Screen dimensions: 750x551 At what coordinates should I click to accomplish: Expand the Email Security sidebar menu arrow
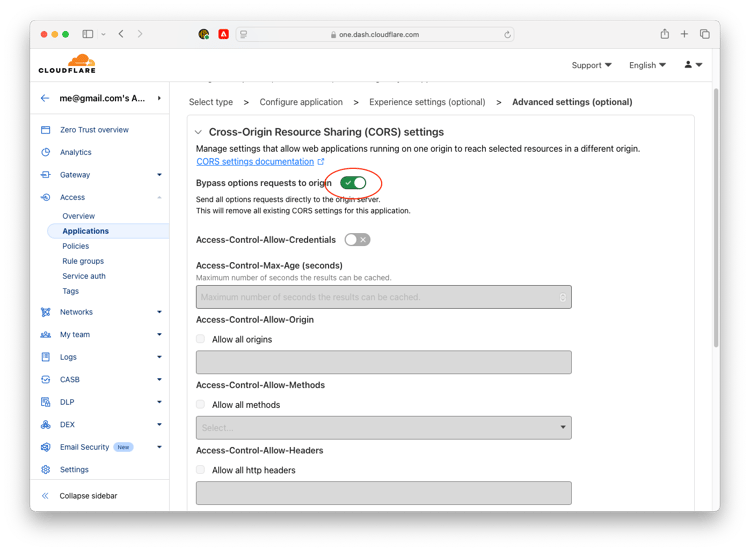[x=159, y=447]
